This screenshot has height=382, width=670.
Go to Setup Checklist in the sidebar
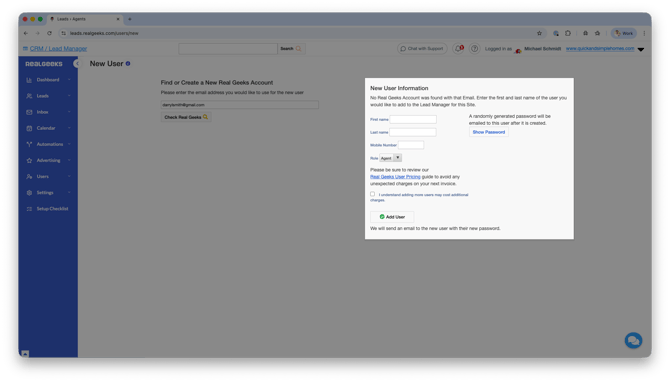pos(53,209)
